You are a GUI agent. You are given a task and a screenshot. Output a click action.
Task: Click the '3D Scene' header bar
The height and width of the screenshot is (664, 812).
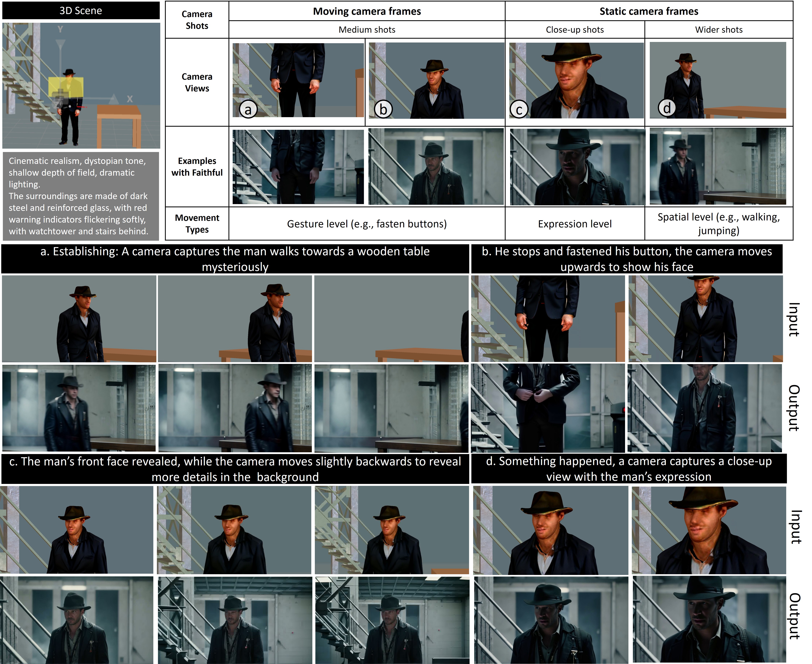point(81,11)
